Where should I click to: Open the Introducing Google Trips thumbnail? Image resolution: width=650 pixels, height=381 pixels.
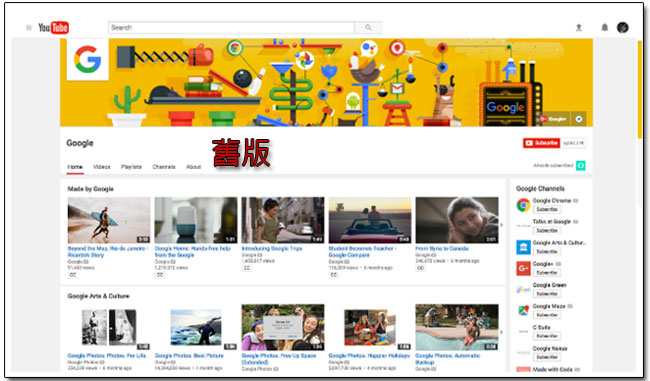(x=283, y=220)
